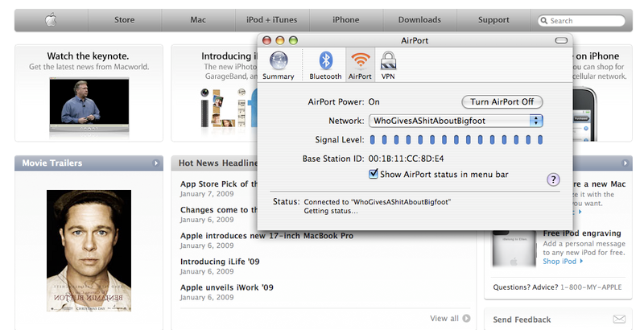Click the magnifier icon in the Search field
The image size is (644, 330).
544,20
